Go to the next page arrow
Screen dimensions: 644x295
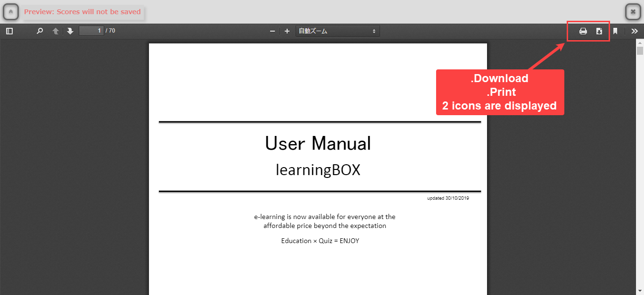pyautogui.click(x=70, y=31)
